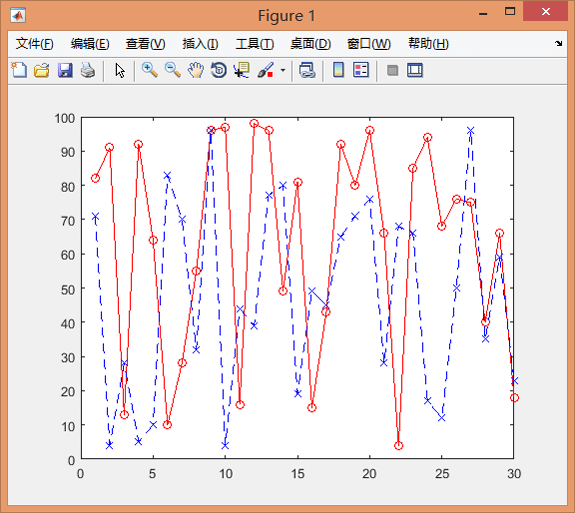Screen dimensions: 575x513
Task: Expand the Brush color dropdown arrow
Action: click(x=283, y=70)
